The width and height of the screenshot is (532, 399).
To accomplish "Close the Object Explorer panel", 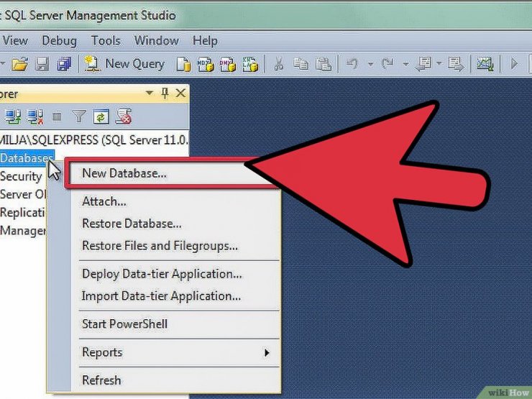I will pos(180,93).
